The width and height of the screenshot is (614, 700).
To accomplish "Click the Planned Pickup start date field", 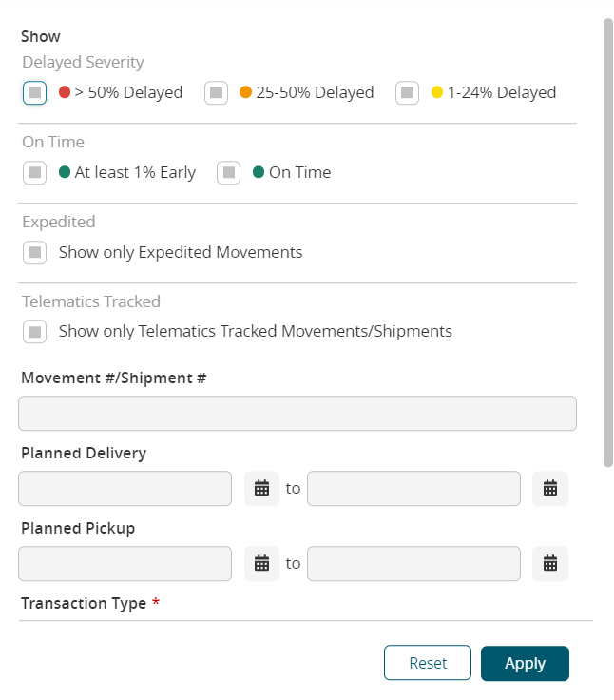I will click(125, 563).
